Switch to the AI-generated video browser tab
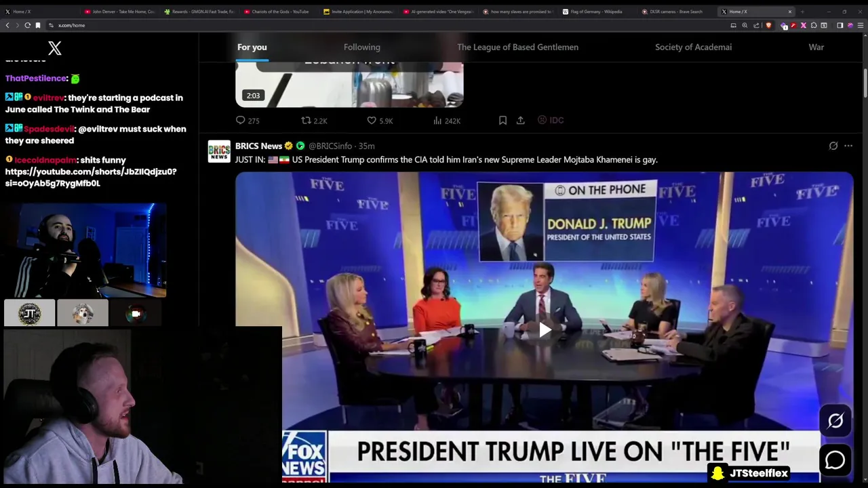The height and width of the screenshot is (488, 868). [438, 12]
